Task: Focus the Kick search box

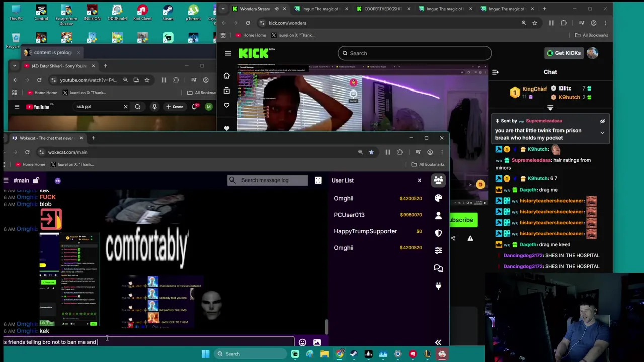Action: pyautogui.click(x=415, y=53)
